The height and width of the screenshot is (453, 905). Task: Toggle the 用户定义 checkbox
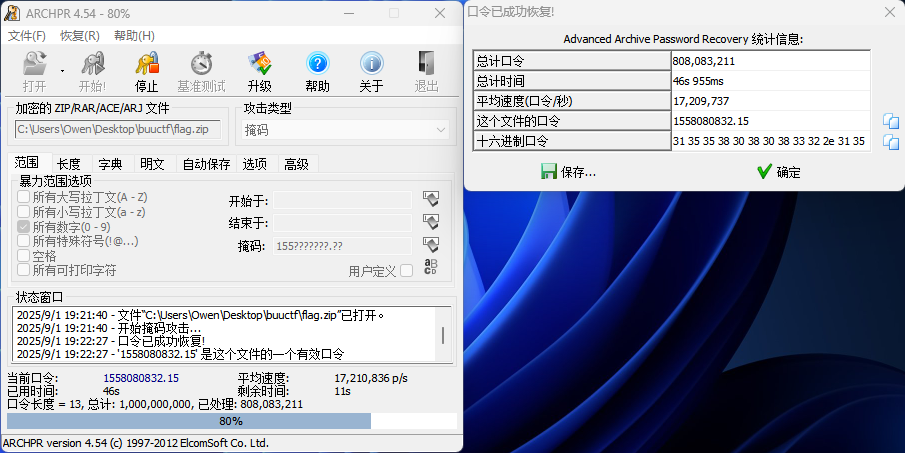coord(407,271)
